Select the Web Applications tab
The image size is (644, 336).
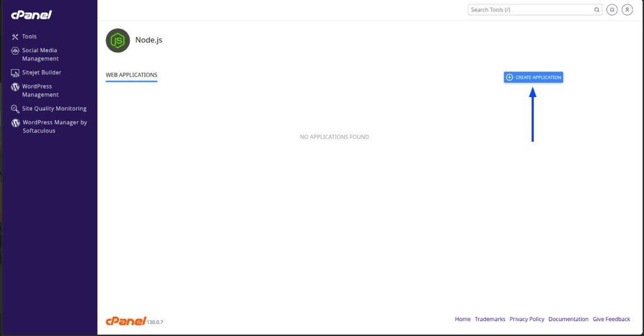pos(131,75)
